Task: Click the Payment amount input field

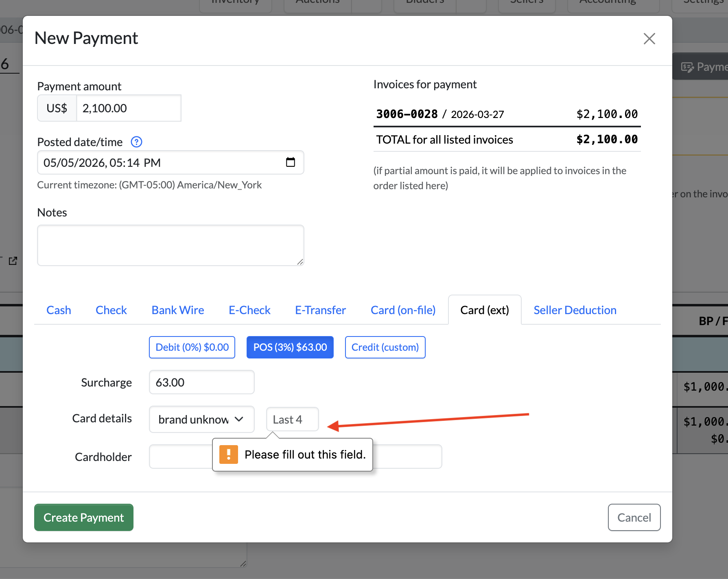Action: tap(129, 108)
